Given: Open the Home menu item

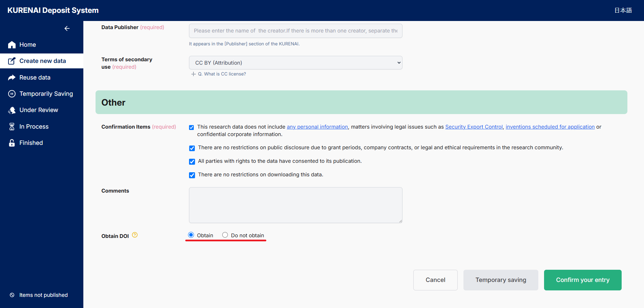Looking at the screenshot, I should point(42,45).
